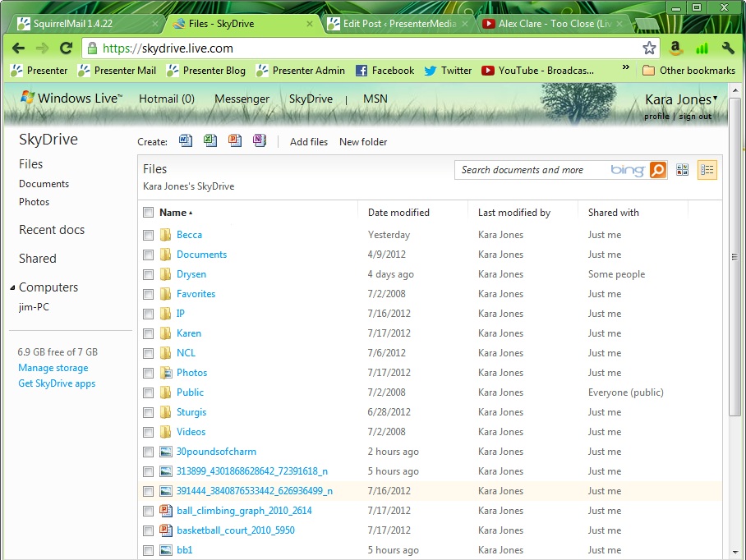Open the Twitter bookmark
The height and width of the screenshot is (560, 746).
click(x=448, y=71)
